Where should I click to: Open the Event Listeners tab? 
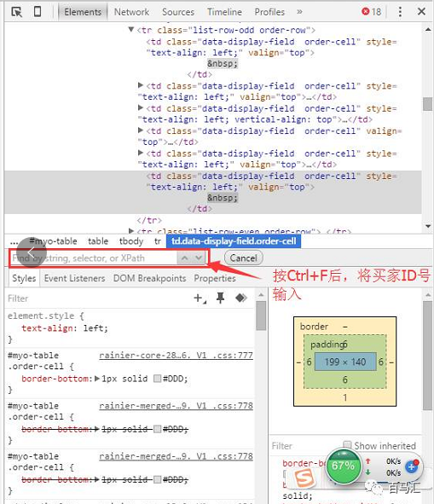click(74, 278)
